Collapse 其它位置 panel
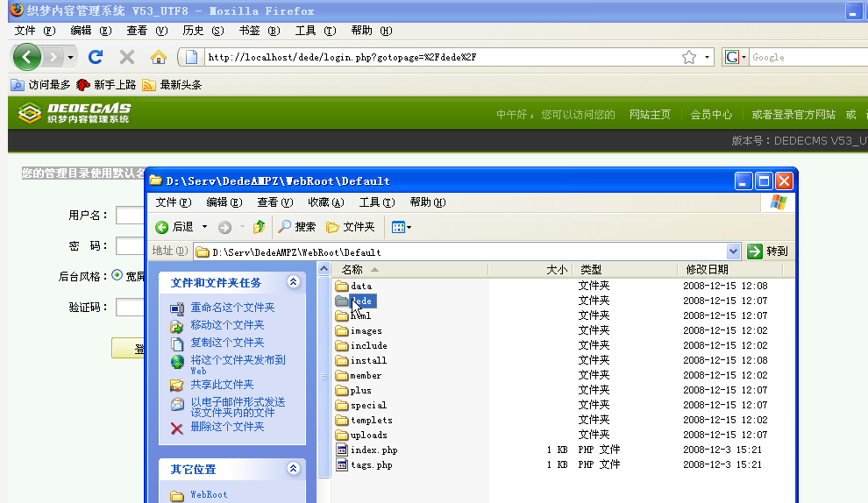 pos(294,469)
